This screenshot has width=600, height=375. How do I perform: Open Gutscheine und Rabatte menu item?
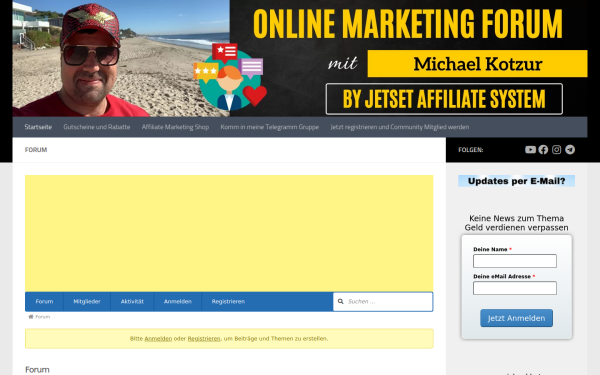click(x=97, y=127)
